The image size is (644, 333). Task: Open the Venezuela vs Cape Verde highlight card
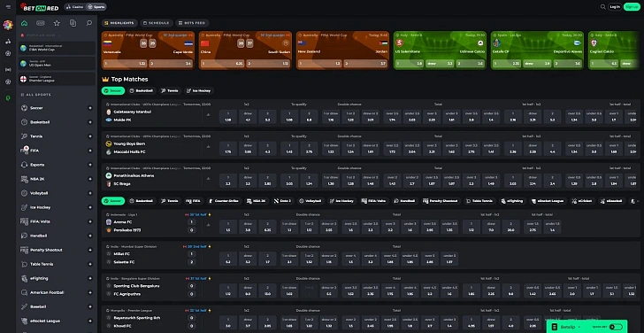(x=148, y=50)
